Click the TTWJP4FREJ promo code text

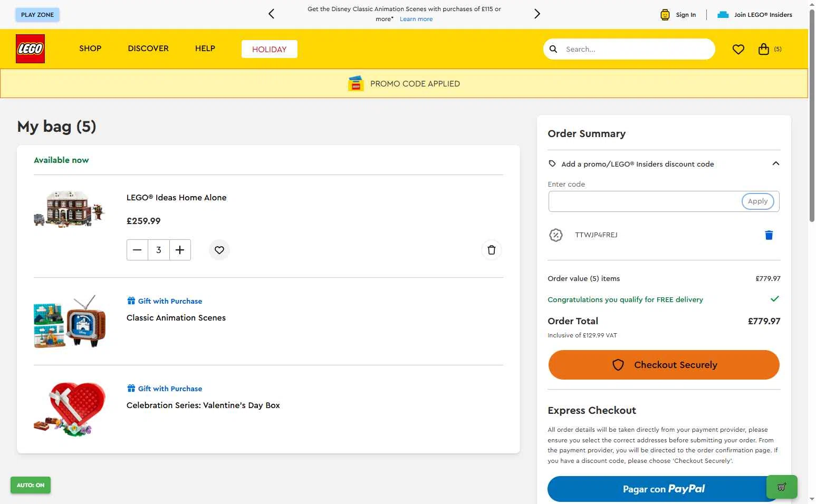click(x=596, y=235)
